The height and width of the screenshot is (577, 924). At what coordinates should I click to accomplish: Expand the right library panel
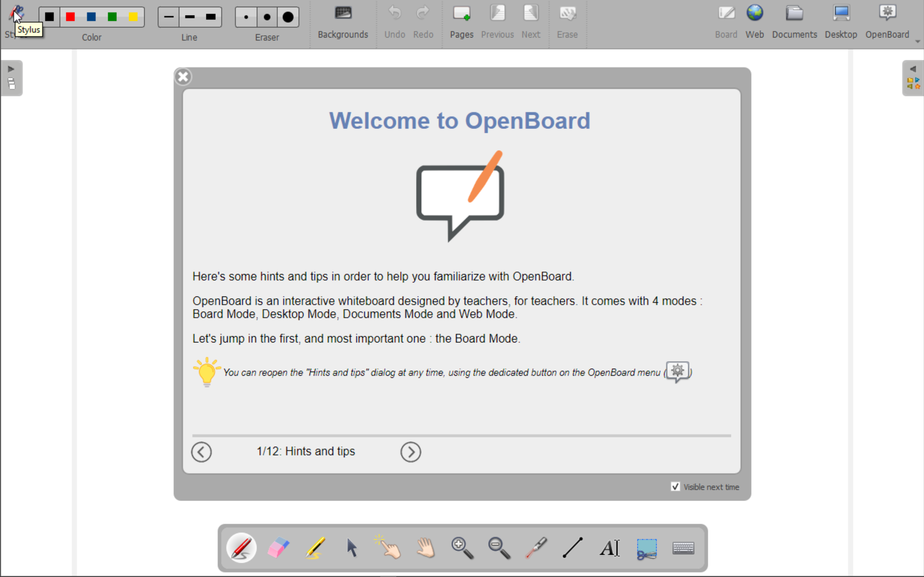pos(913,78)
